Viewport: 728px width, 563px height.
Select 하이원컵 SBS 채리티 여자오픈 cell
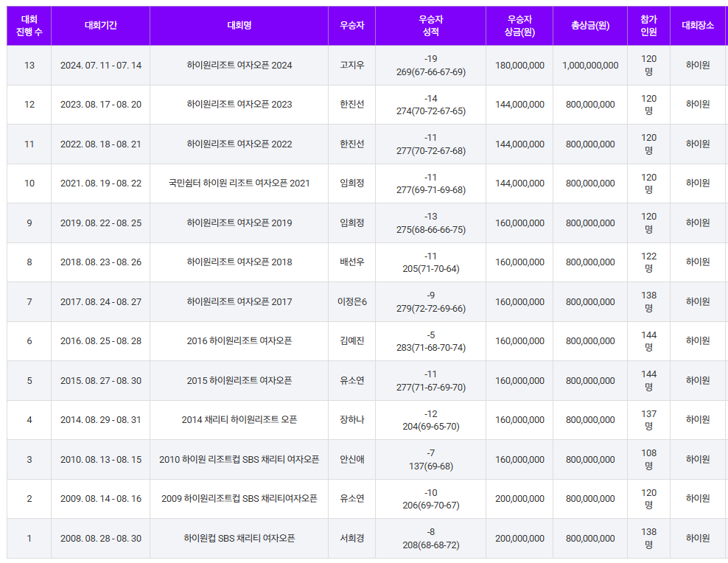point(239,539)
